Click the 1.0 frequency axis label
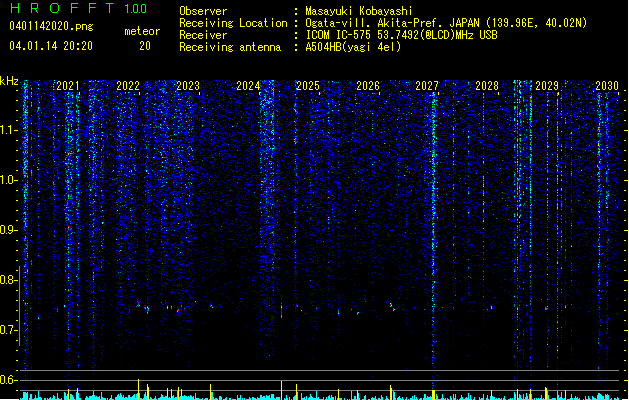The image size is (629, 400). (x=9, y=180)
